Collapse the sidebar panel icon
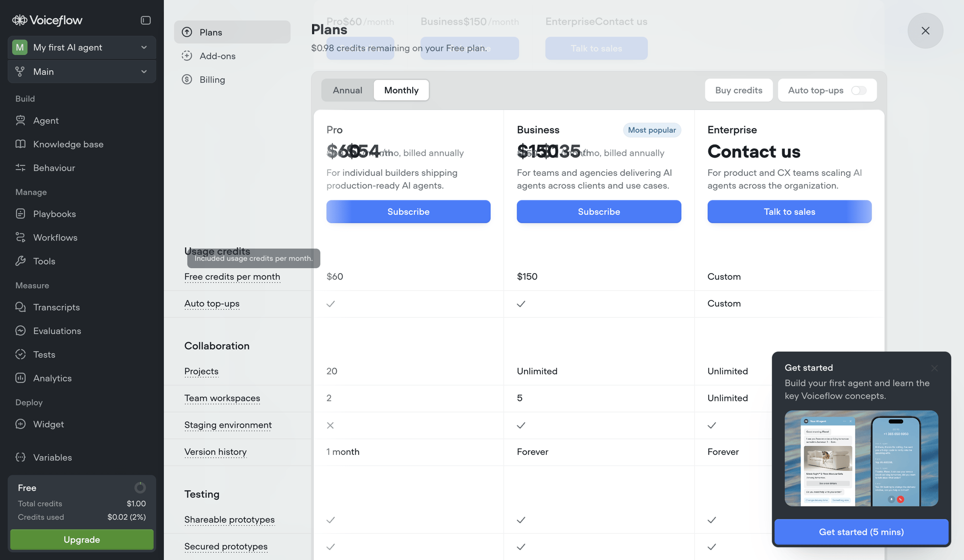 [145, 20]
